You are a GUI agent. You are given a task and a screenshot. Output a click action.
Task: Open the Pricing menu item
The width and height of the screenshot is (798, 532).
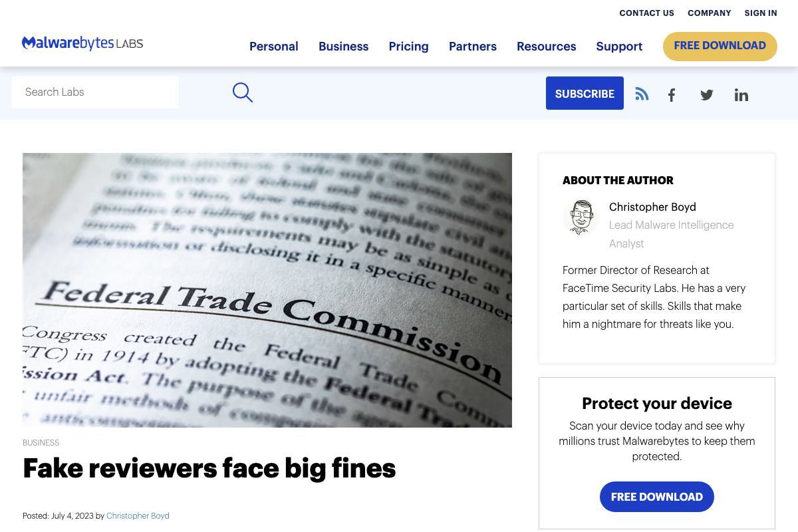pos(408,47)
